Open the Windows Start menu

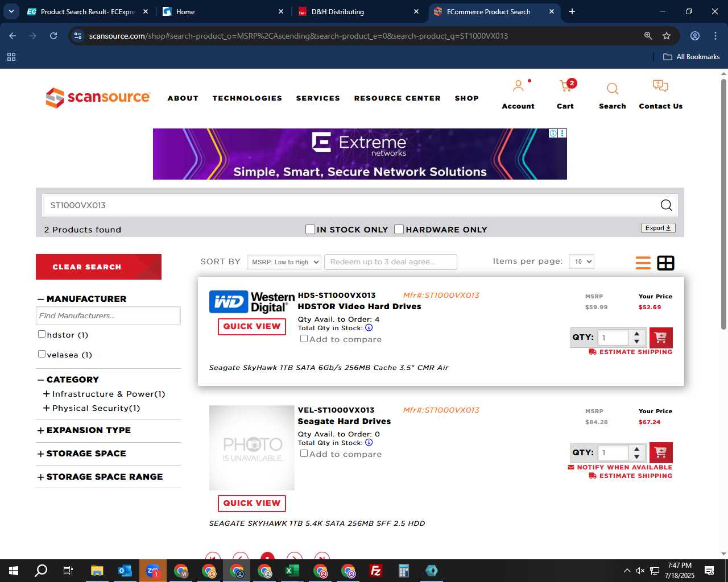tap(14, 571)
